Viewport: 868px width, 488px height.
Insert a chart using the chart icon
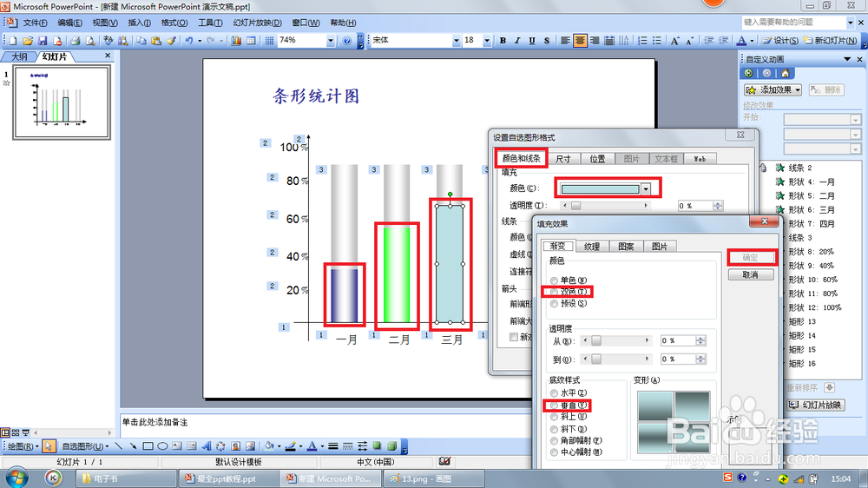coord(236,41)
